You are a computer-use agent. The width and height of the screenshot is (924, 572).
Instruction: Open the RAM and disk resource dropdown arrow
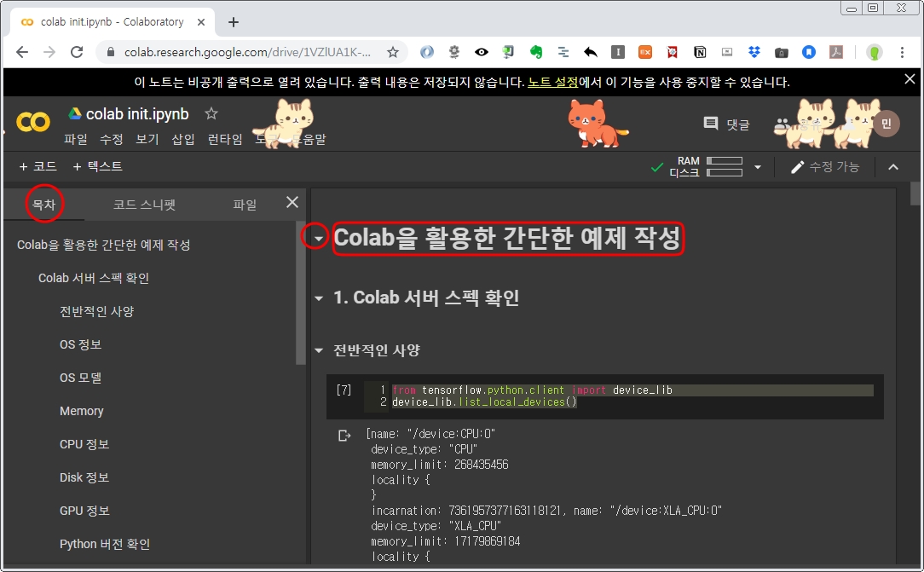(x=758, y=167)
